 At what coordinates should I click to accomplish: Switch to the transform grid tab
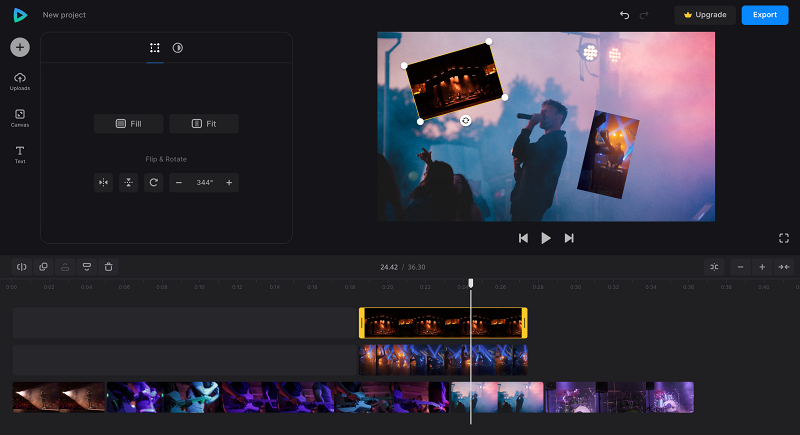pos(155,48)
